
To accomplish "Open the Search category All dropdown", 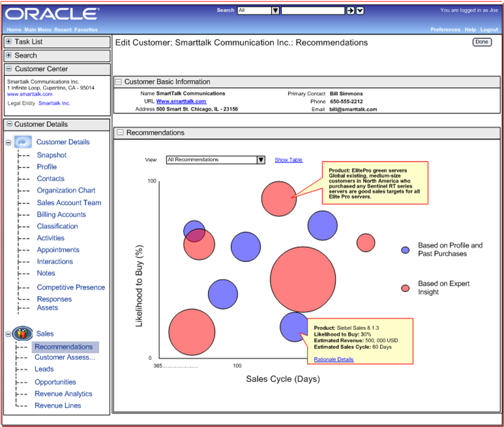I will [x=258, y=10].
